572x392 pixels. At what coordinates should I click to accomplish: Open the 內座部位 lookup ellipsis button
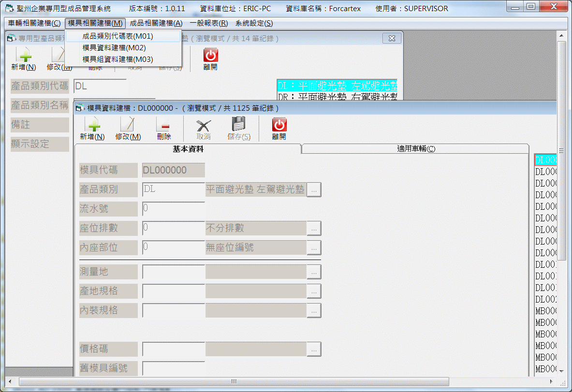pyautogui.click(x=314, y=248)
